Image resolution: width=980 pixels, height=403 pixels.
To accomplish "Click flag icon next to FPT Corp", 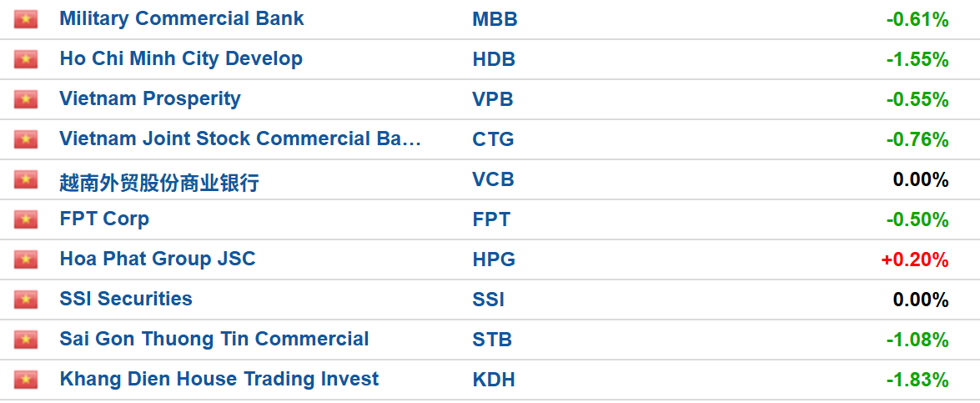I will pos(26,219).
